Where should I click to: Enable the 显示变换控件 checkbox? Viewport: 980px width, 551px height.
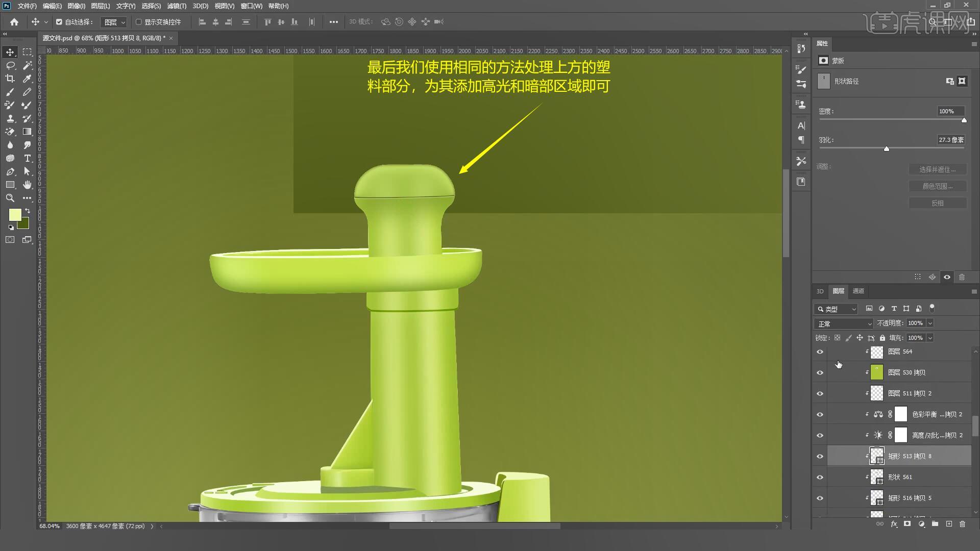point(138,22)
